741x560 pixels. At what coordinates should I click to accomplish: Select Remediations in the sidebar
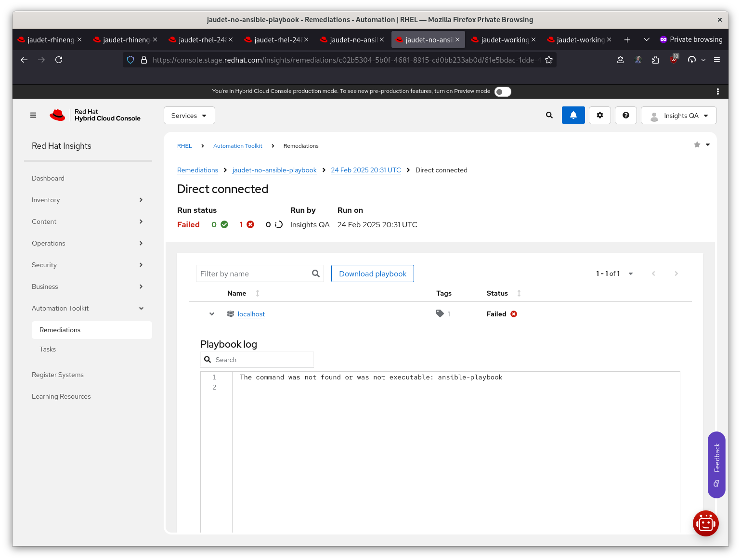tap(92, 330)
